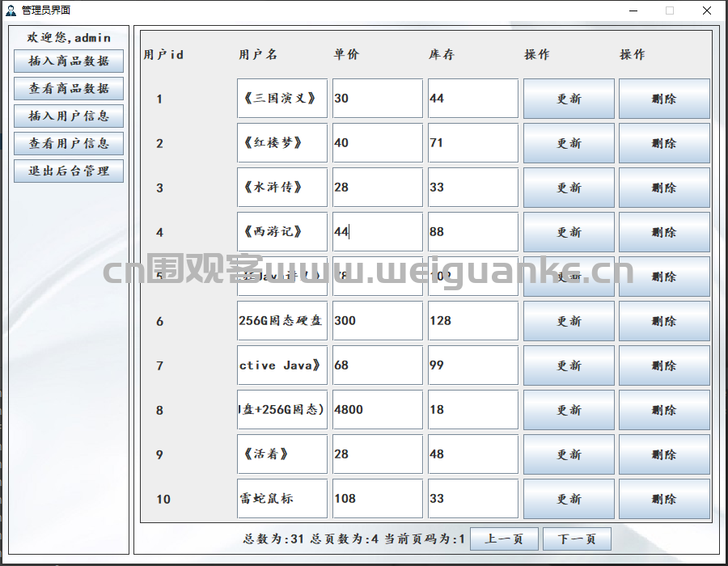Click 删除 for row 4 《西游记》
This screenshot has width=728, height=566.
pyautogui.click(x=664, y=232)
